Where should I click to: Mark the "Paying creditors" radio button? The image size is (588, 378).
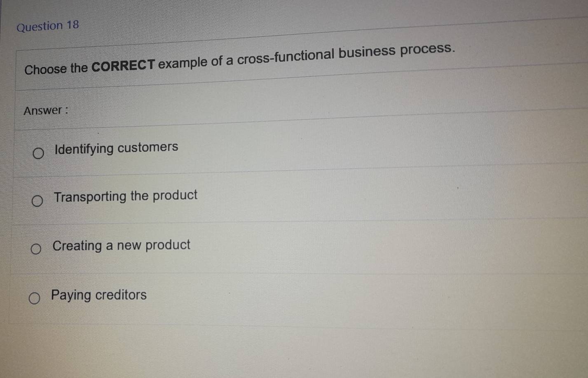[35, 298]
